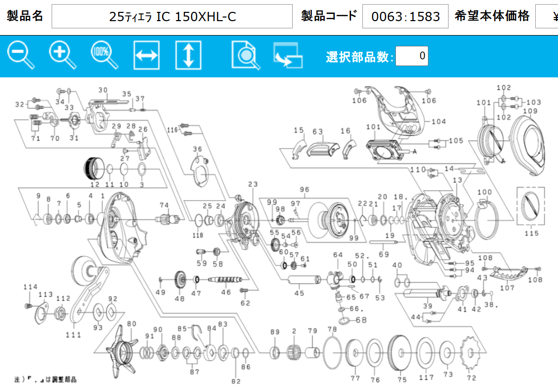Fit diagram to width with horizontal arrow icon
This screenshot has height=392, width=558.
[x=147, y=55]
